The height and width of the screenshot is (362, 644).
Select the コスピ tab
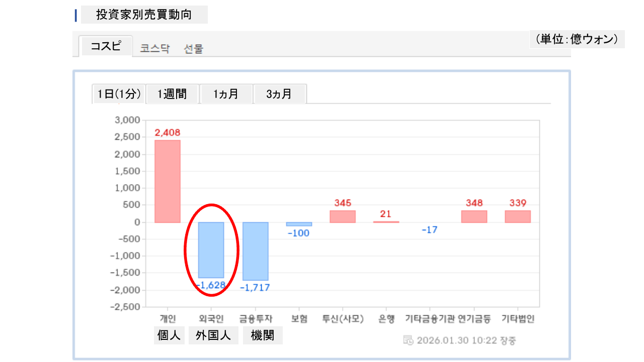(x=106, y=47)
